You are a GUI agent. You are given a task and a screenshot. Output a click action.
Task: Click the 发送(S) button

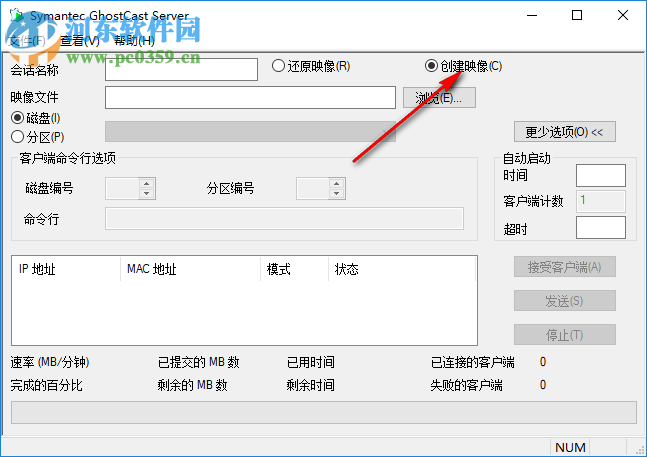(x=564, y=301)
